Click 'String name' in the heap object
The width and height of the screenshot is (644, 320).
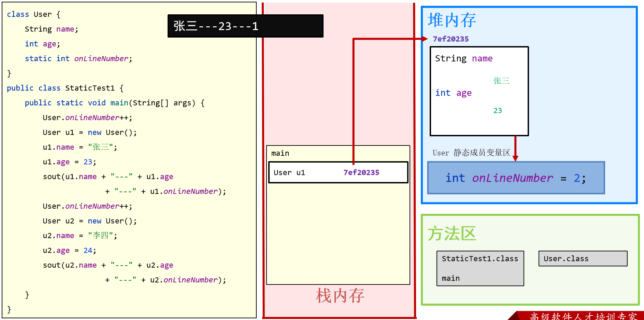pyautogui.click(x=464, y=58)
